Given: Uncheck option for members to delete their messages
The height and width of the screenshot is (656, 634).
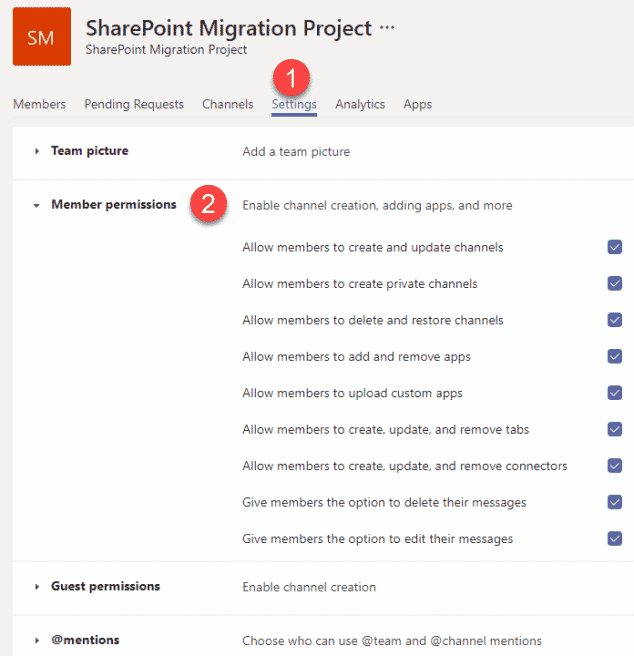Looking at the screenshot, I should click(614, 502).
